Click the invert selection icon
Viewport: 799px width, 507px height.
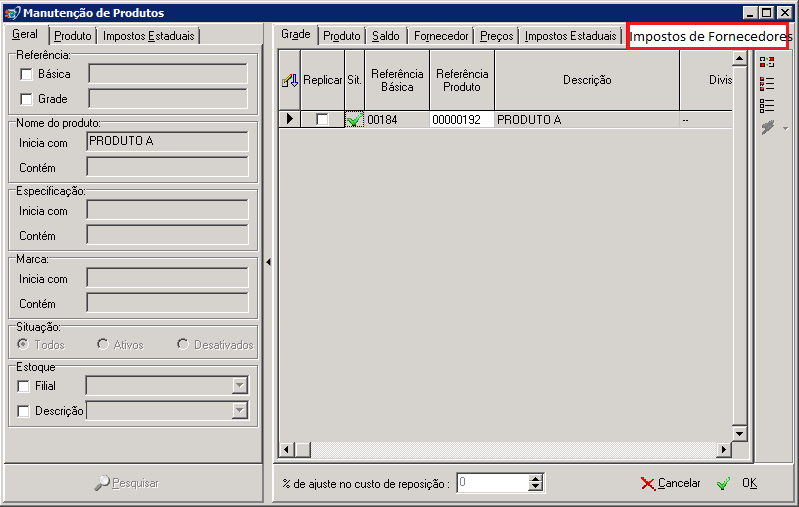point(767,62)
